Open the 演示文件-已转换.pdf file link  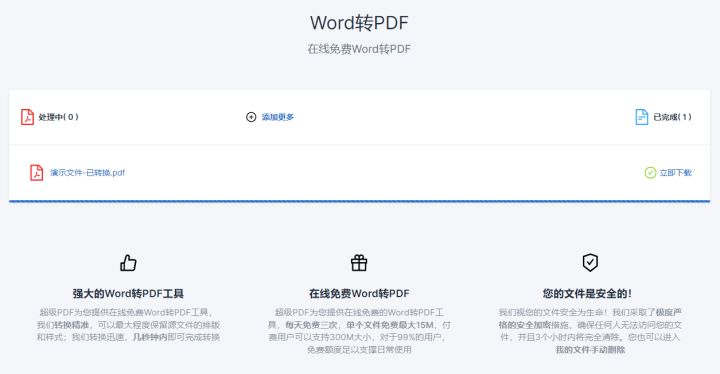click(x=87, y=173)
